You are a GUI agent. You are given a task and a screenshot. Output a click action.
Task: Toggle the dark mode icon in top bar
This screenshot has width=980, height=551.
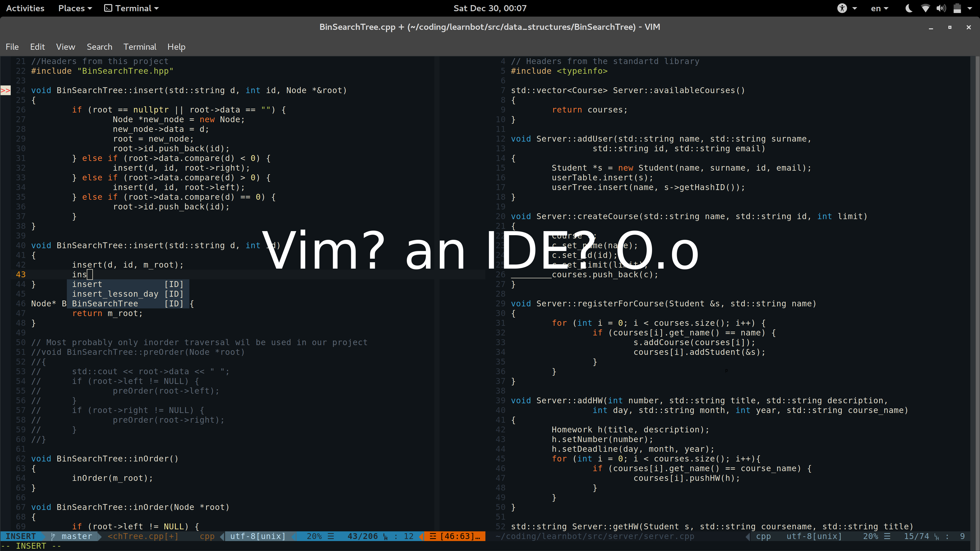pos(910,7)
